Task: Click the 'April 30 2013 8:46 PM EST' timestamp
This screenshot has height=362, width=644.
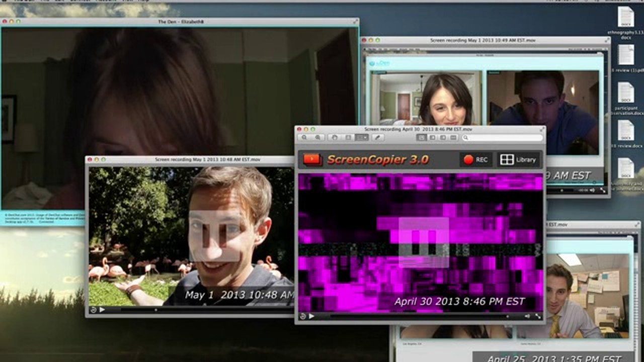Action: [x=459, y=302]
